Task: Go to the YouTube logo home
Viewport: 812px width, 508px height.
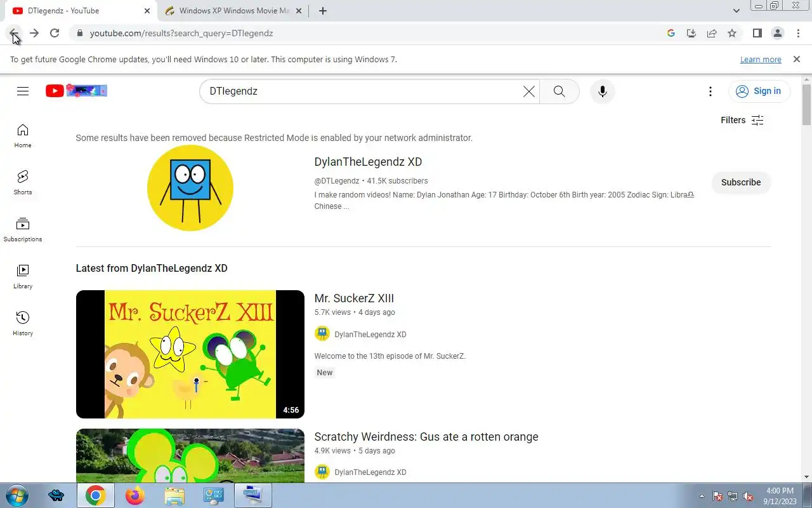Action: click(x=76, y=91)
